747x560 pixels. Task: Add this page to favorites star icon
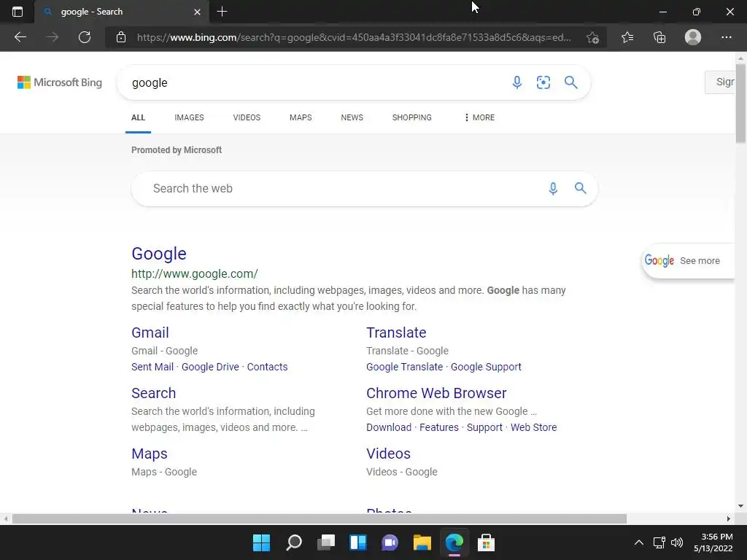tap(592, 37)
